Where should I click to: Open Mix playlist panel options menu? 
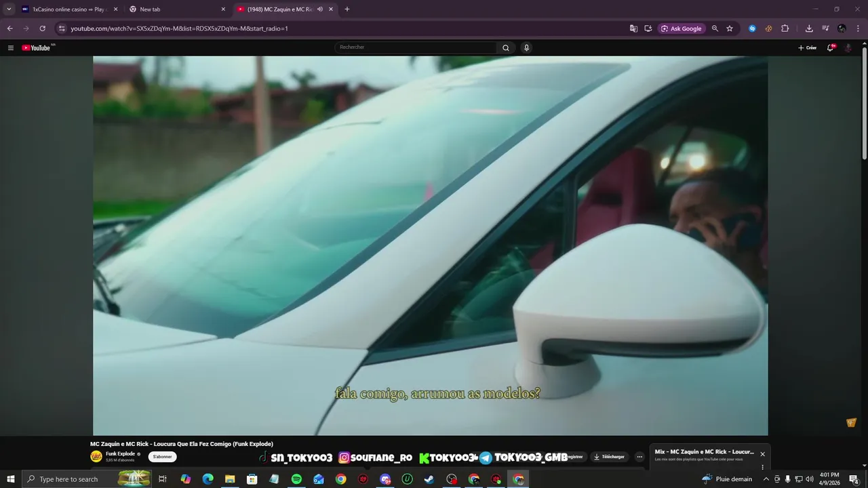[762, 467]
